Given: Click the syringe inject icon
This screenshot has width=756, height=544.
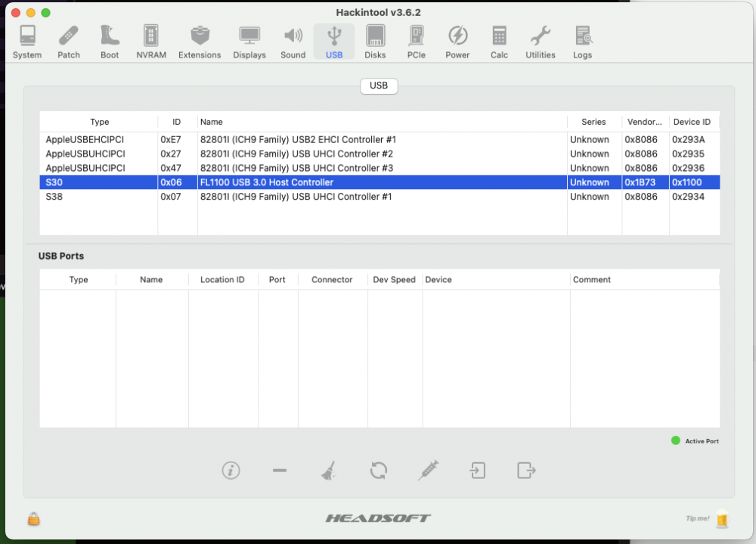Looking at the screenshot, I should pyautogui.click(x=428, y=470).
